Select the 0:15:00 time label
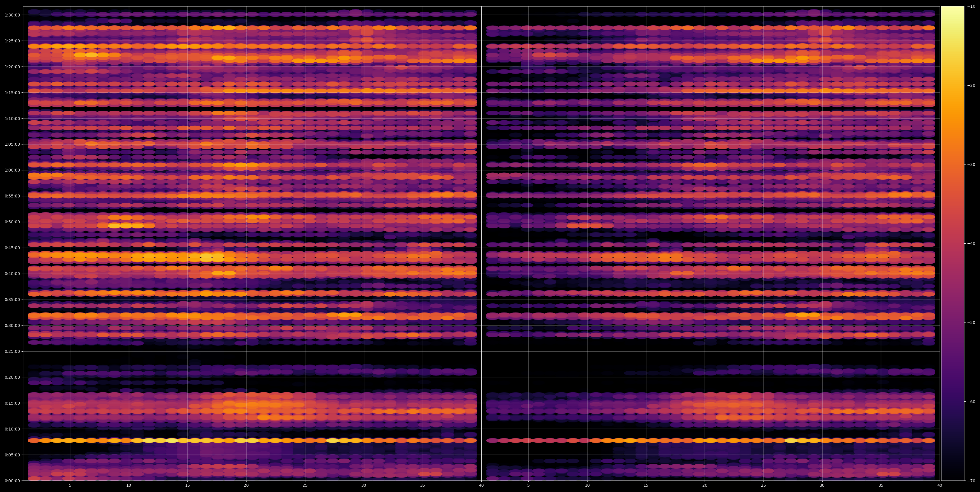The height and width of the screenshot is (492, 980). 12,403
